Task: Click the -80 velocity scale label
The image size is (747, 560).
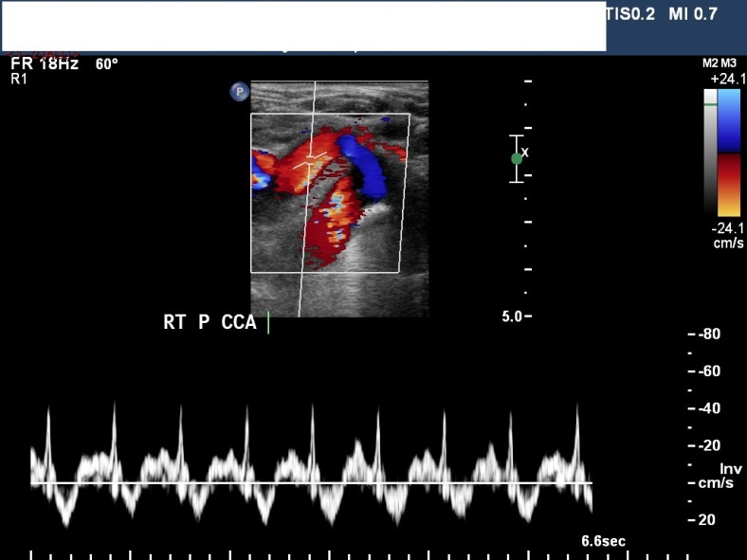Action: pyautogui.click(x=708, y=334)
